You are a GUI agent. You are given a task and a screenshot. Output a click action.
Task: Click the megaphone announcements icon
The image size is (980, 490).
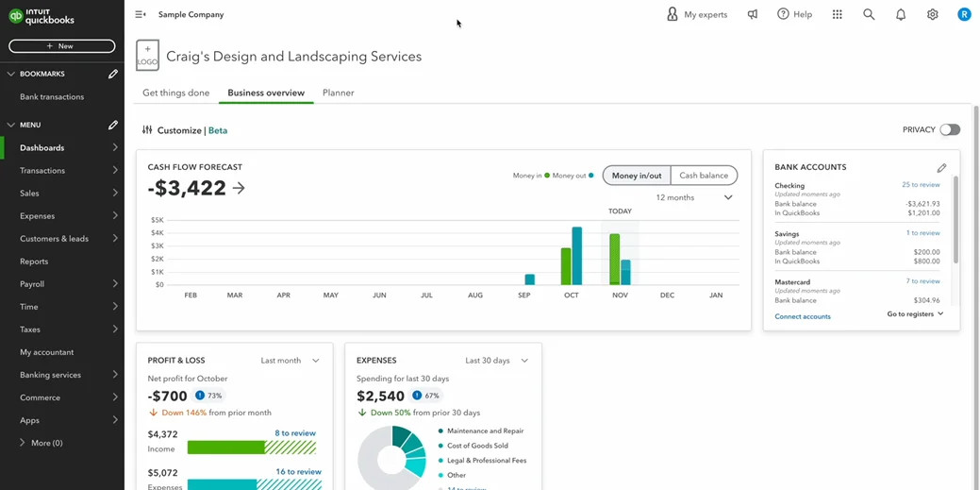point(752,15)
